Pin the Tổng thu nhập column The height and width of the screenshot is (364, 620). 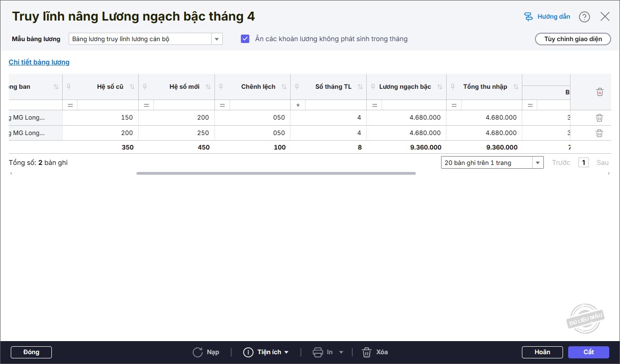click(x=453, y=86)
